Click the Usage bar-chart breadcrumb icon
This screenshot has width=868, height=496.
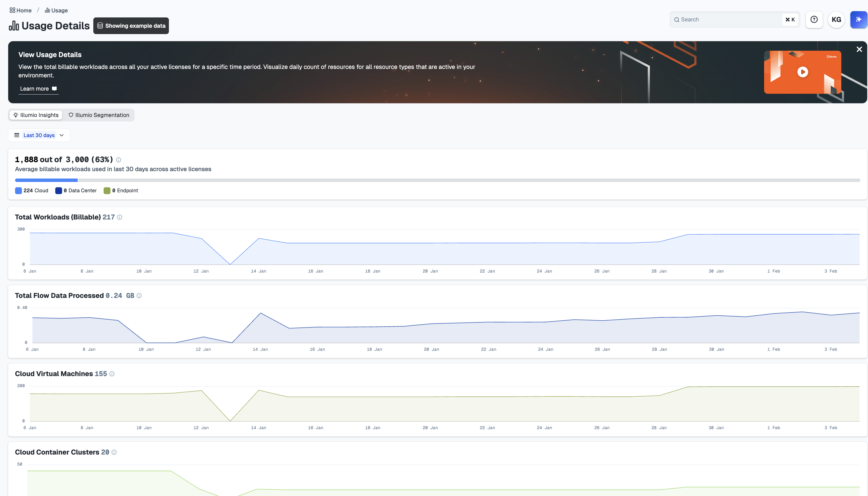click(47, 10)
